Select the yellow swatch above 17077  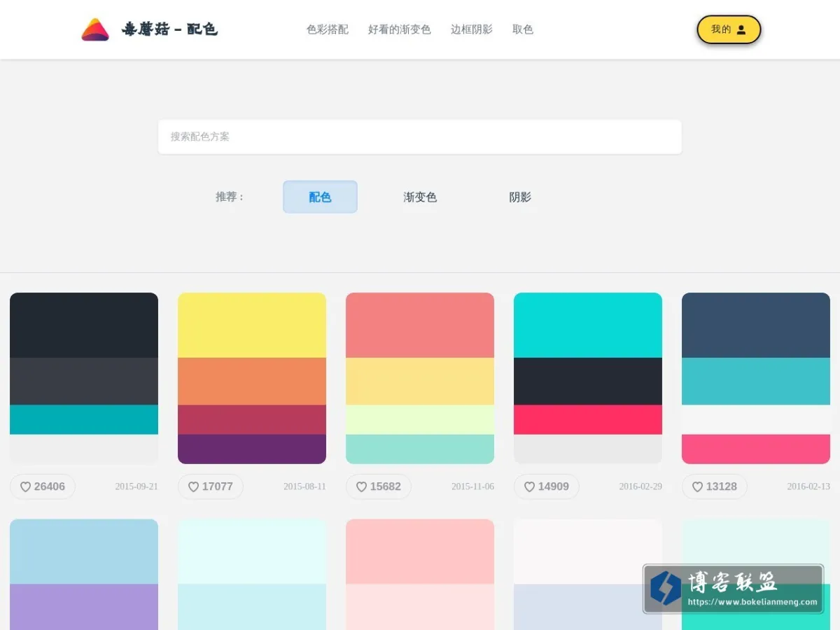(252, 325)
